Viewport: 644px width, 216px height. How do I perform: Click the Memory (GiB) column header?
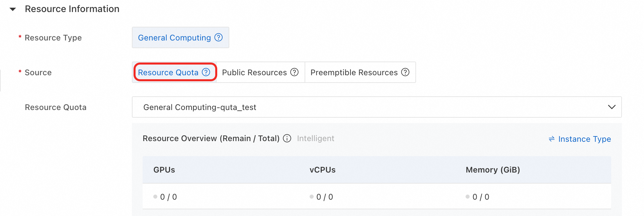tap(493, 170)
